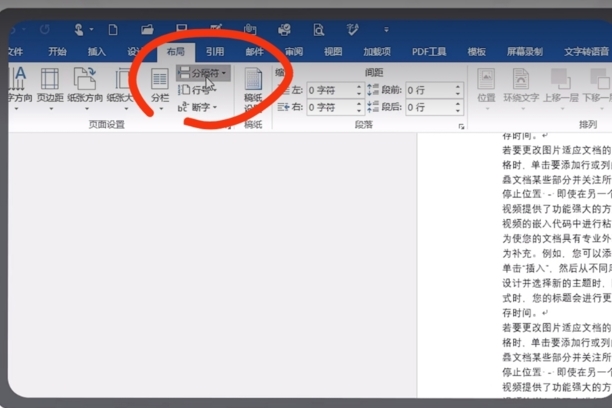Open the 模板 tab
The image size is (612, 408).
click(x=477, y=52)
